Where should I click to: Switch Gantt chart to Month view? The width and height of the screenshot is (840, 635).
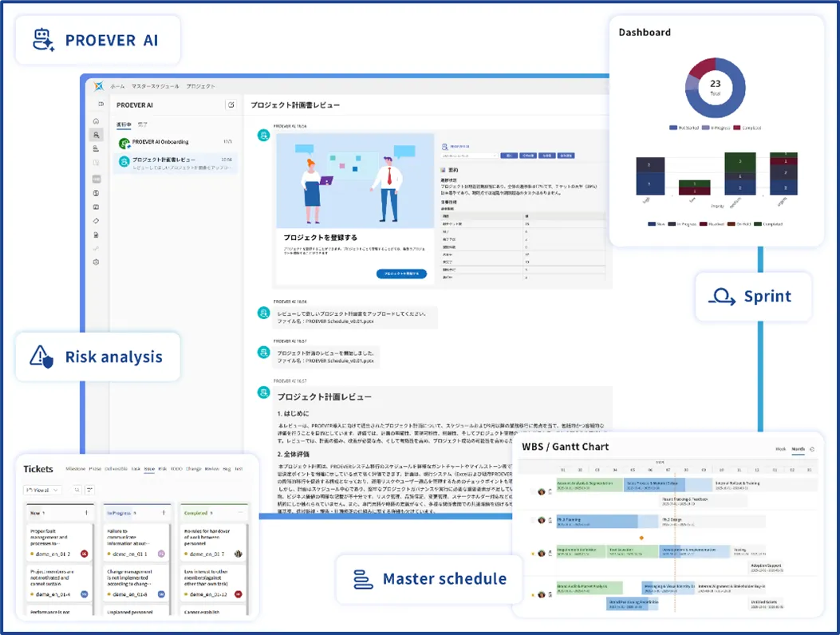799,449
